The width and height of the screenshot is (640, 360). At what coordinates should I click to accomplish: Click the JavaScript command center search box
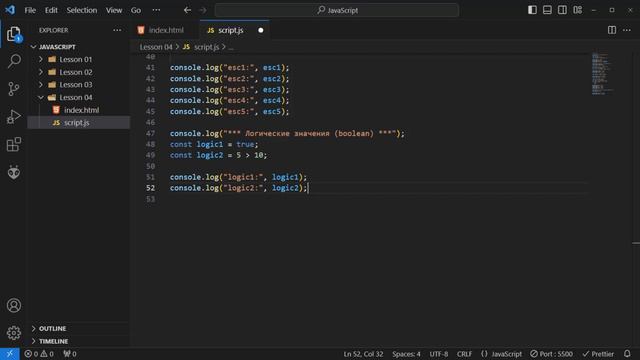[x=337, y=10]
